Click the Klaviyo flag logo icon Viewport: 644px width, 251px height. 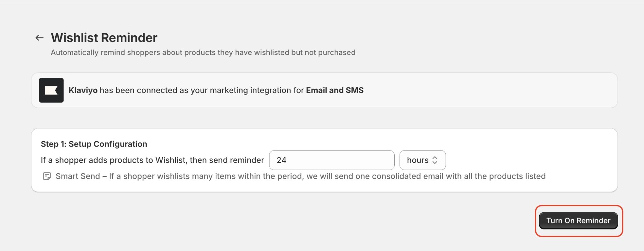(x=51, y=90)
